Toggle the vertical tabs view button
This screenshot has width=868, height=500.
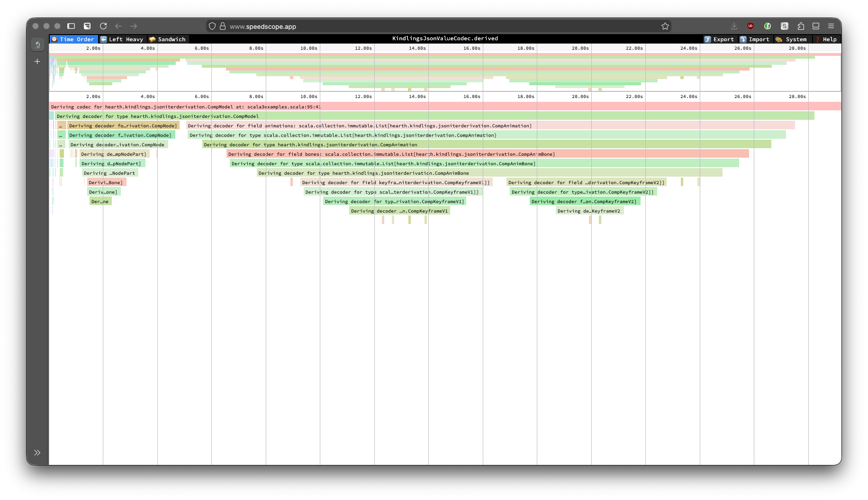pos(87,27)
